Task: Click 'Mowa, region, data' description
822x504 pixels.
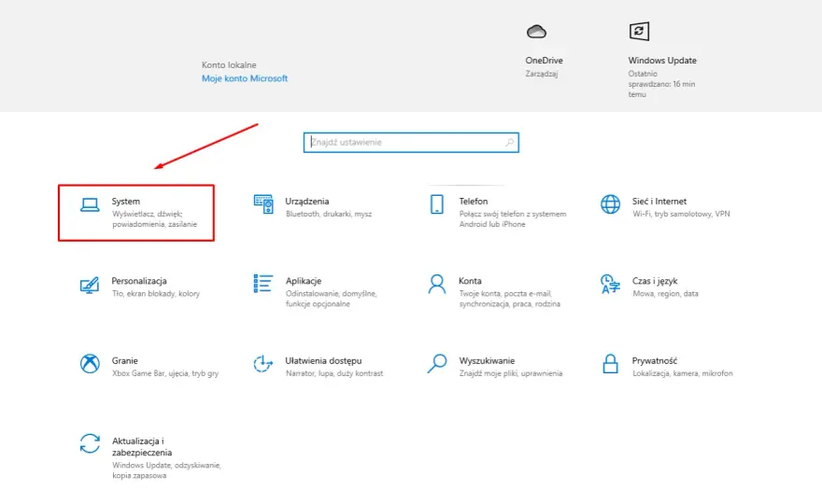Action: point(665,293)
